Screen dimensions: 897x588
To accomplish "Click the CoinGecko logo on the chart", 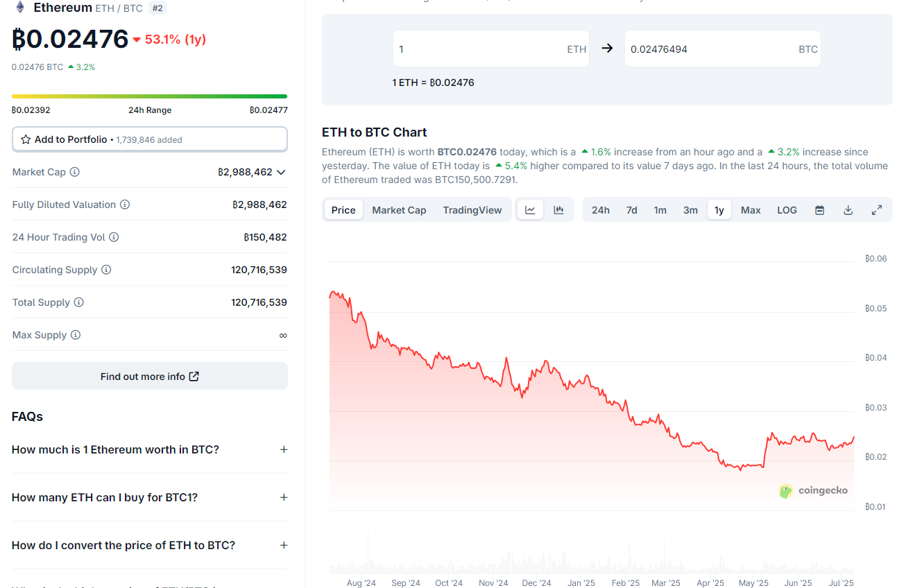I will pyautogui.click(x=813, y=491).
